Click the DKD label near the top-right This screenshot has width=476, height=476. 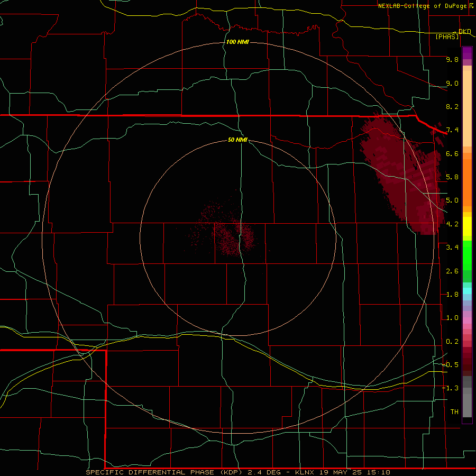[464, 31]
